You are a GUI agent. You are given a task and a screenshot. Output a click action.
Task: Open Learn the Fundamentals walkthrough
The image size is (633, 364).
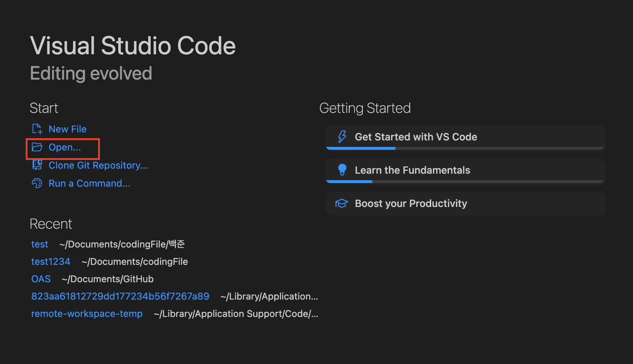[465, 171]
